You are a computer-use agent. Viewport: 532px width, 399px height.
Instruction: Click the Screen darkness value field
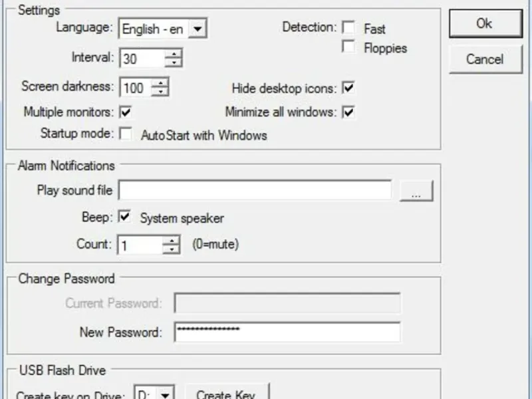pos(136,88)
